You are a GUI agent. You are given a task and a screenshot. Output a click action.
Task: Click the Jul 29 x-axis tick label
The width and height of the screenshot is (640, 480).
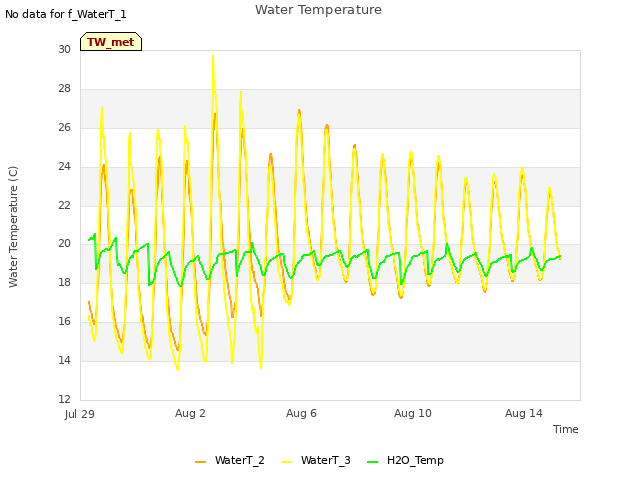click(80, 414)
